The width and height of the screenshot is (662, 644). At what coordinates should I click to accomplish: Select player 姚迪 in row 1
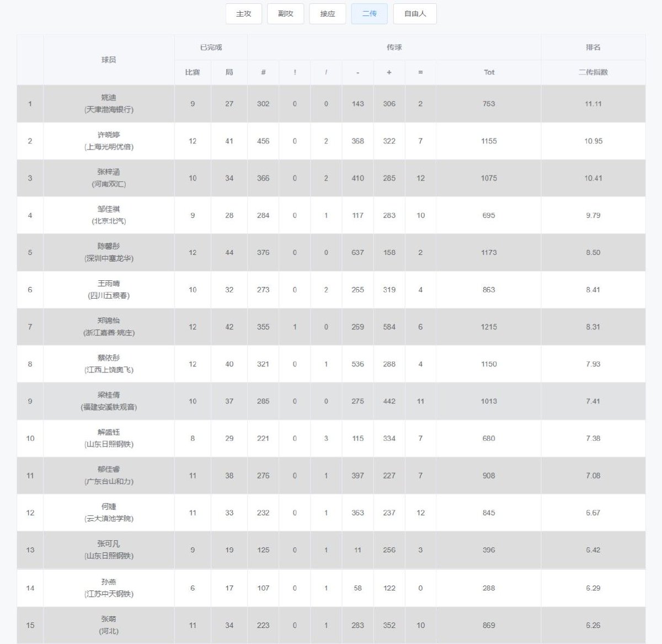click(x=109, y=98)
